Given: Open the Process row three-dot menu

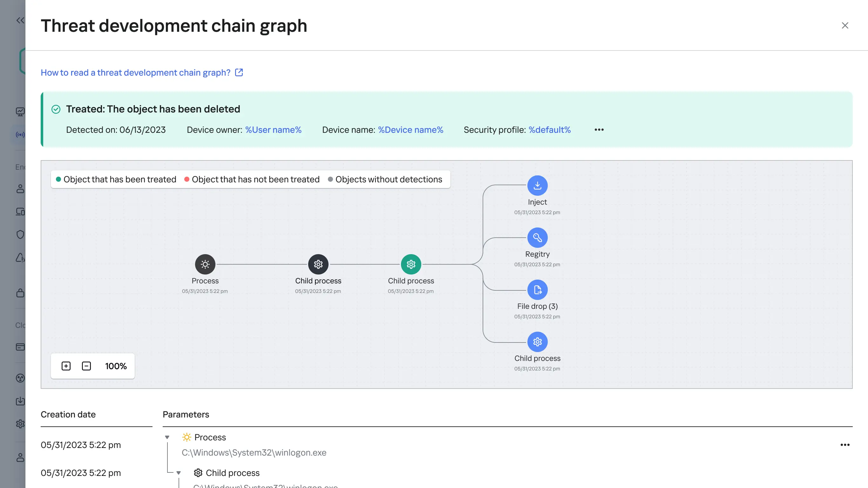Looking at the screenshot, I should click(x=845, y=445).
